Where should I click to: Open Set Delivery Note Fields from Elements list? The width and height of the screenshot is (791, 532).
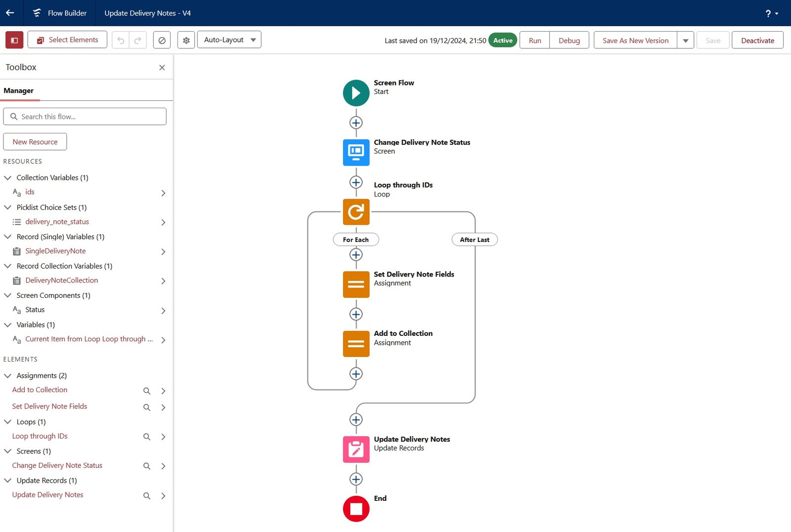(x=49, y=406)
